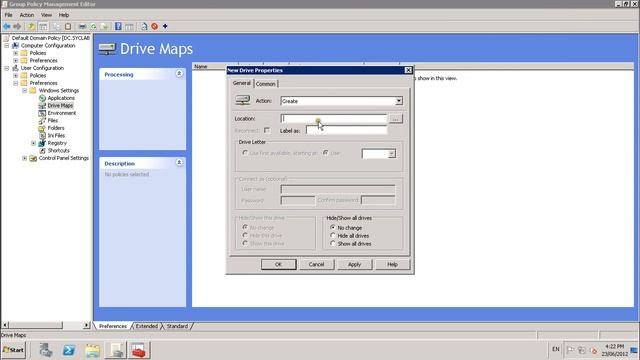Open the File menu
640x360 pixels.
[9, 15]
